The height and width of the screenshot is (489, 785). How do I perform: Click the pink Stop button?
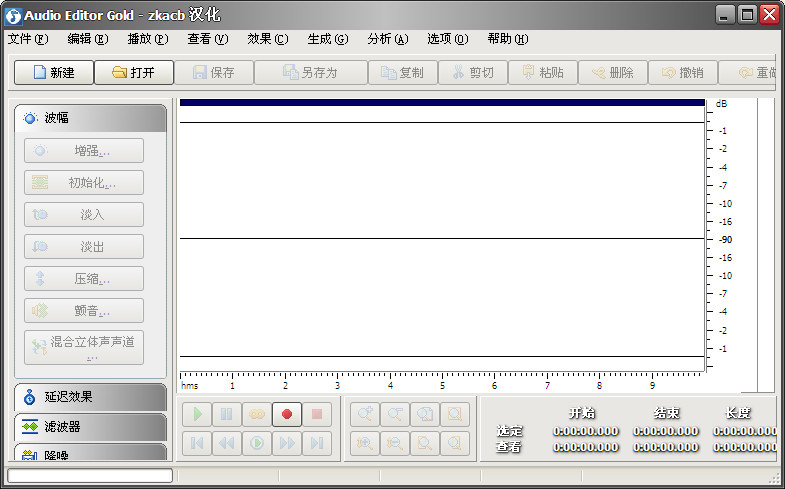pyautogui.click(x=317, y=414)
